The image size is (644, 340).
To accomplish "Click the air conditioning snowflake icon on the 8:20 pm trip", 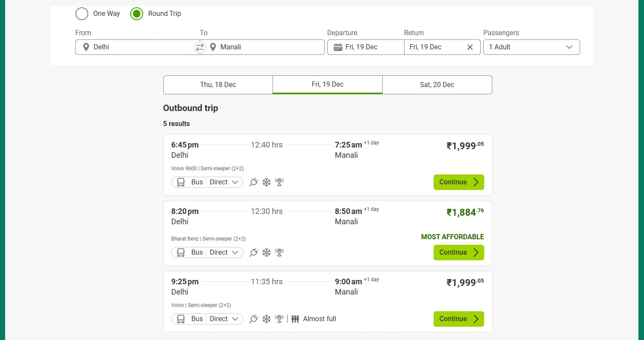I will pyautogui.click(x=267, y=253).
